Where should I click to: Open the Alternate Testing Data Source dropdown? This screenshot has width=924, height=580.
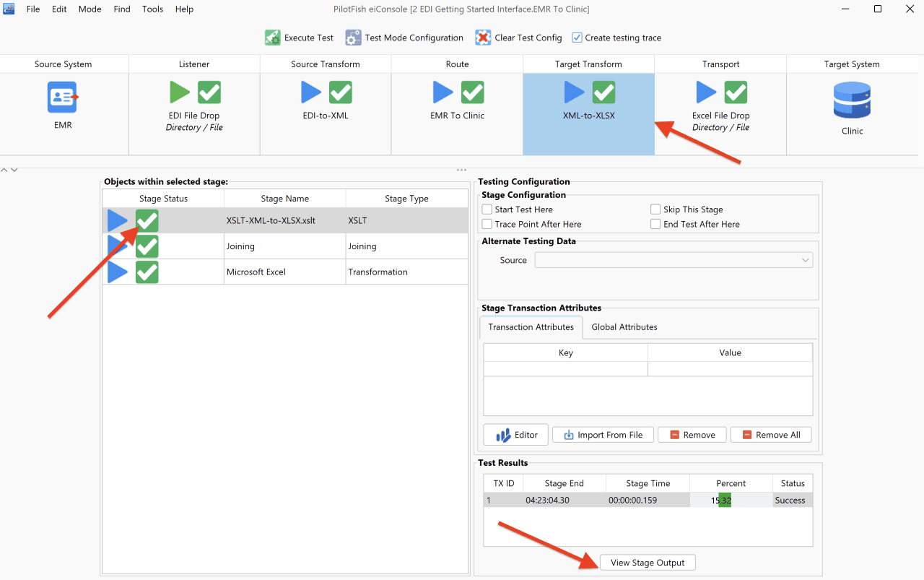pos(674,260)
